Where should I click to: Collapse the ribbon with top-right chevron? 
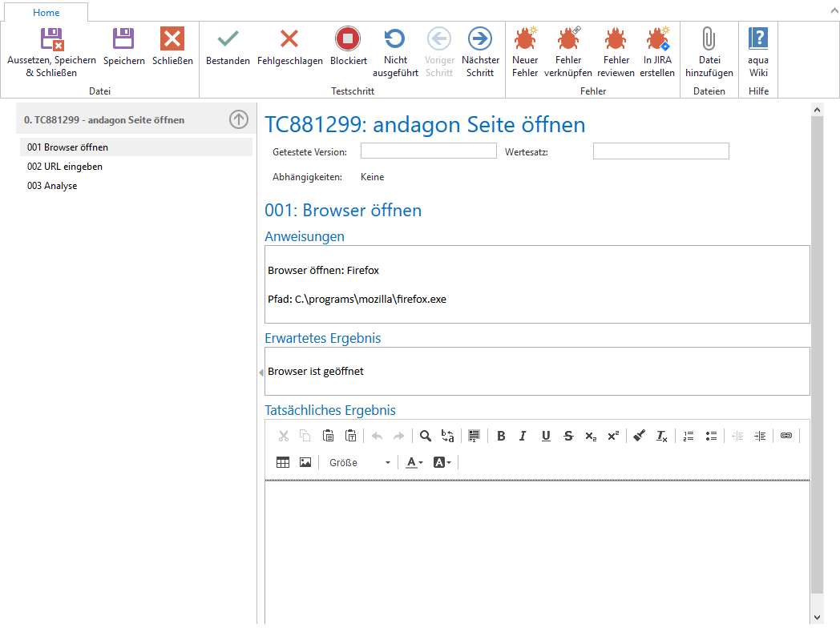click(x=830, y=11)
